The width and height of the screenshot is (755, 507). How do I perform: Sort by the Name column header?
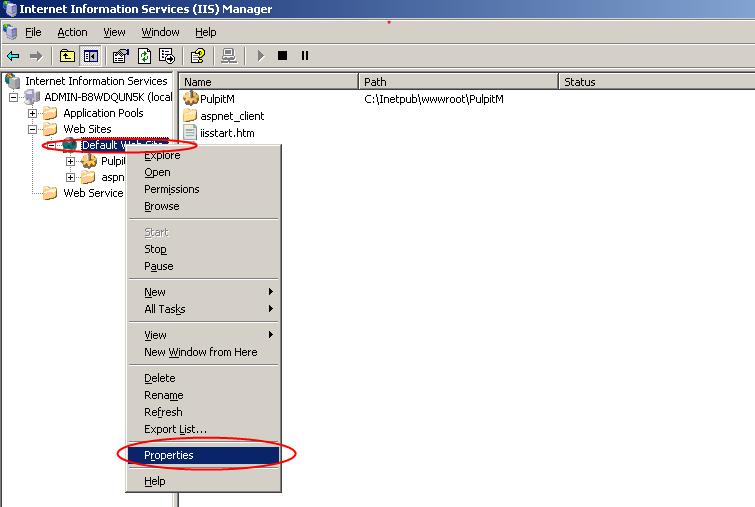pyautogui.click(x=269, y=81)
